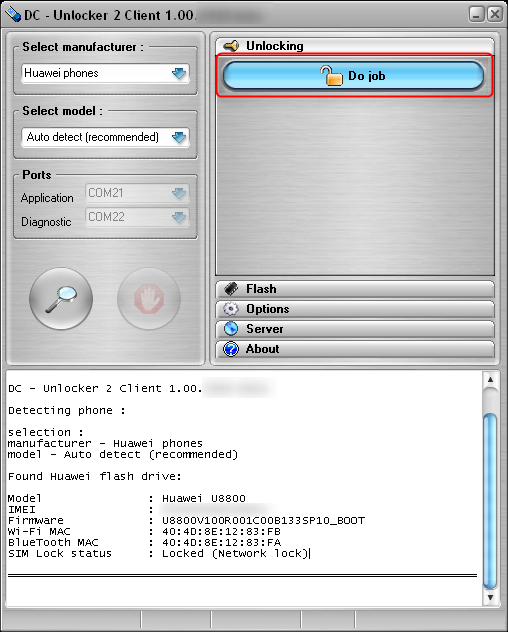Image resolution: width=508 pixels, height=632 pixels.
Task: Click the firmware value U8800V100R001C00B133SP10_BOOT
Action: 263,521
